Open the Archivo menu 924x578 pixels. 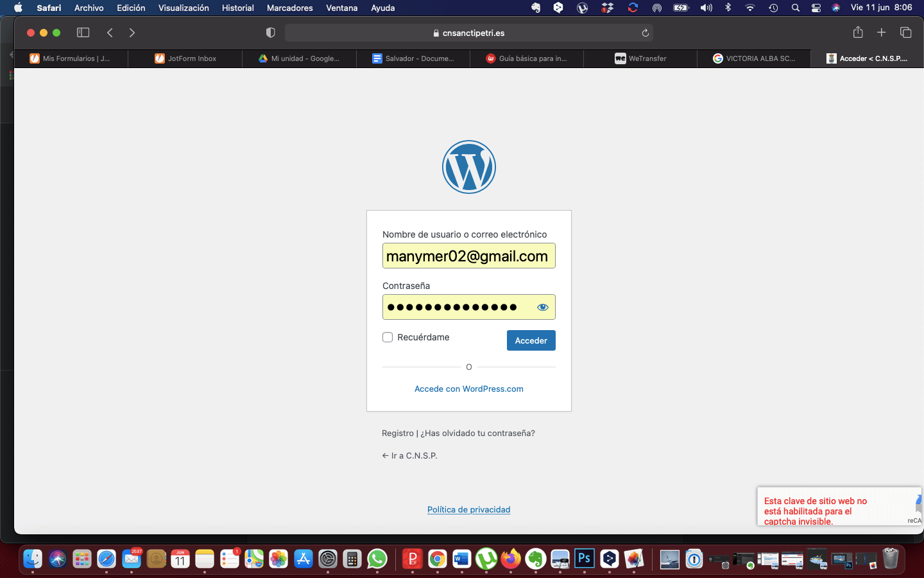(x=89, y=8)
